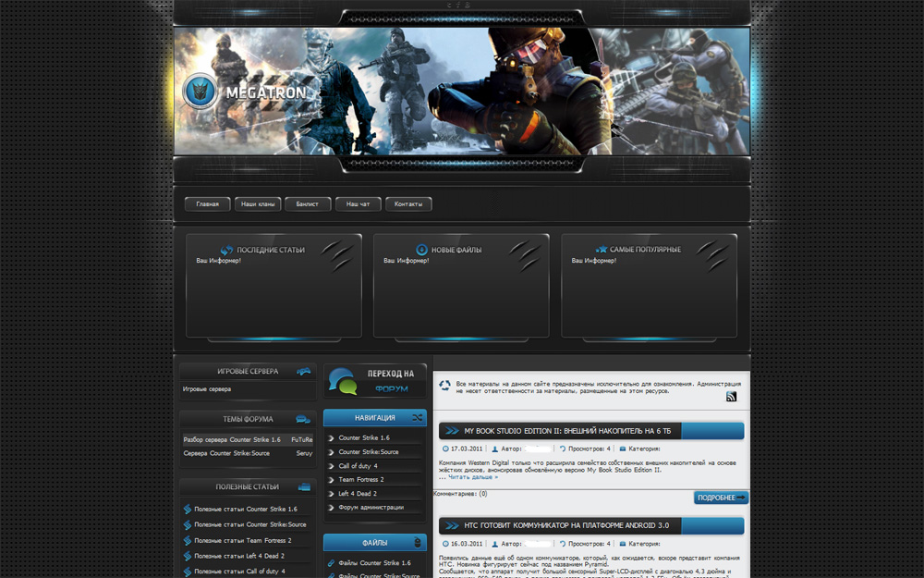Open Полезные статьи Counter Strike 1.6
The height and width of the screenshot is (578, 924).
tap(246, 509)
